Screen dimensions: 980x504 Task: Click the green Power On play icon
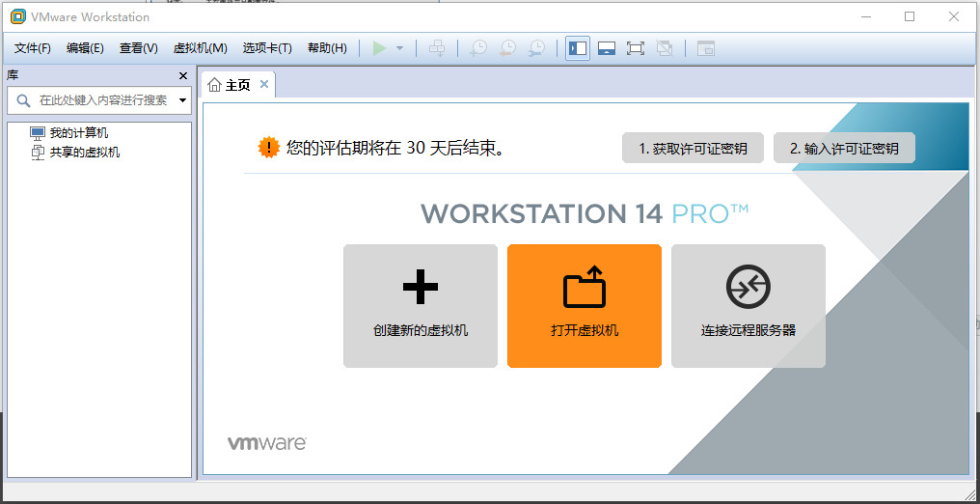379,48
